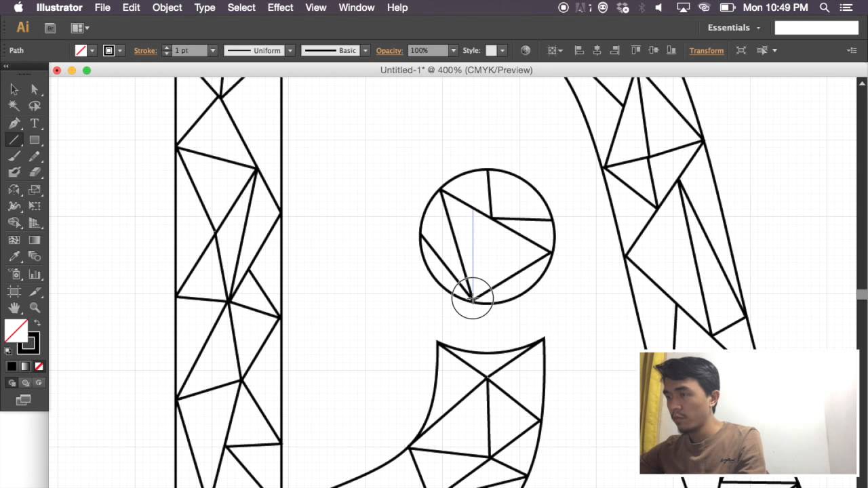Select the Line Segment tool
Screen dimensions: 868x488
click(x=14, y=140)
